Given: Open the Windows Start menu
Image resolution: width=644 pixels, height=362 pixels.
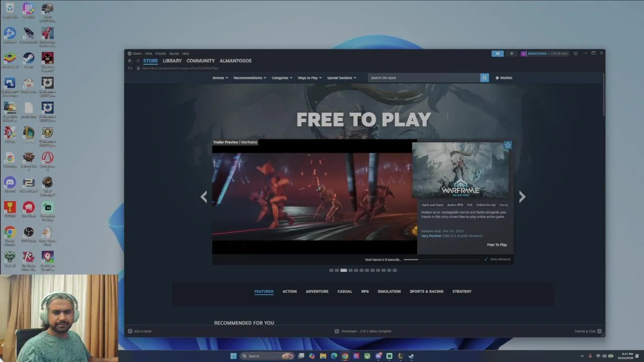Looking at the screenshot, I should (233, 356).
